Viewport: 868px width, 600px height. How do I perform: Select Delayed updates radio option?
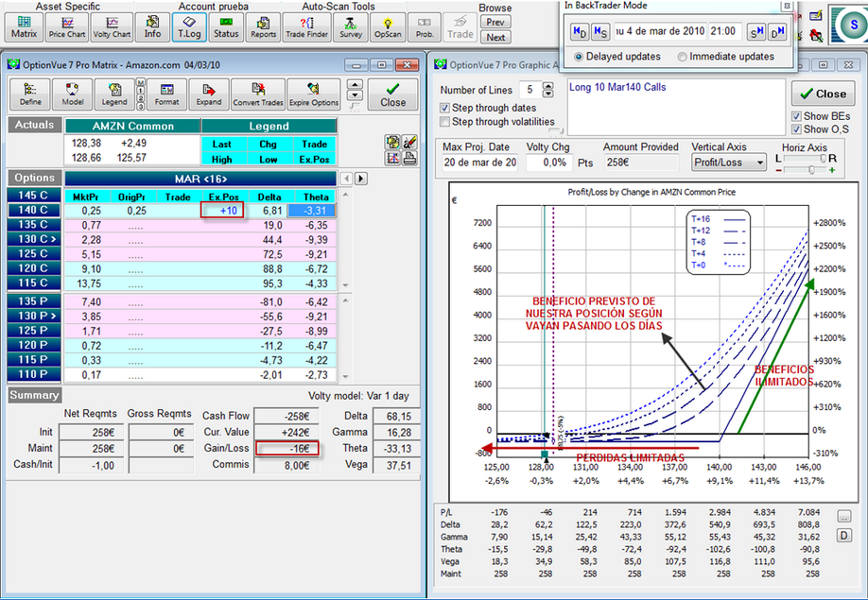click(579, 57)
